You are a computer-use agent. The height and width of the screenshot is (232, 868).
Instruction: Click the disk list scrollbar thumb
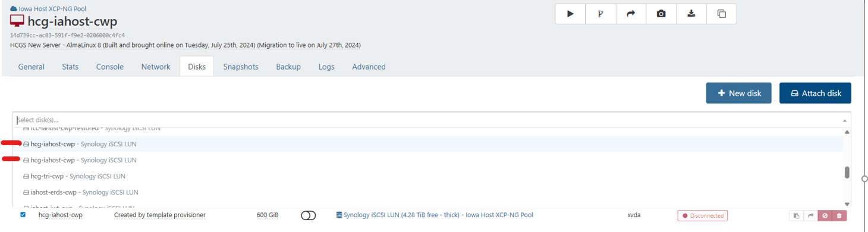pos(847,173)
